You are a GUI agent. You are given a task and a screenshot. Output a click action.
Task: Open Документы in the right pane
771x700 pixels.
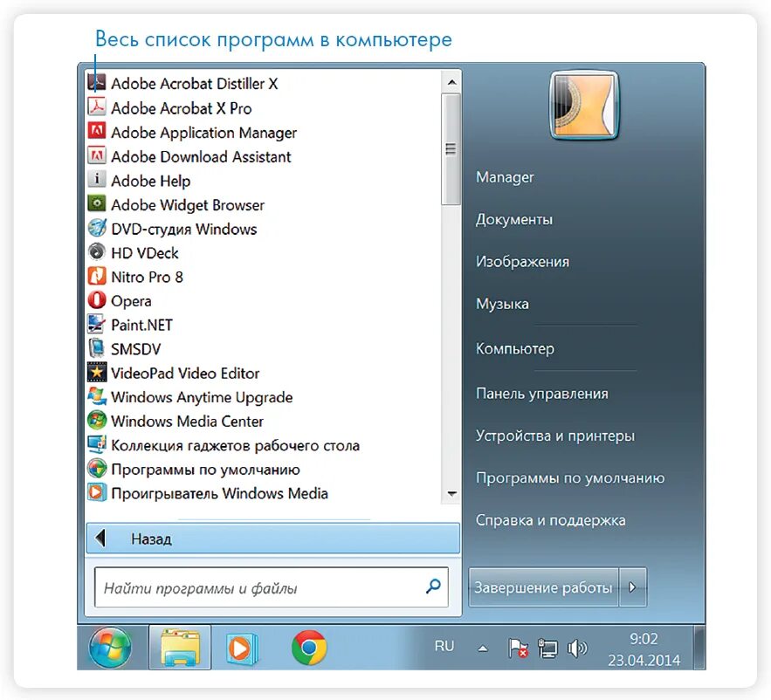tap(513, 219)
